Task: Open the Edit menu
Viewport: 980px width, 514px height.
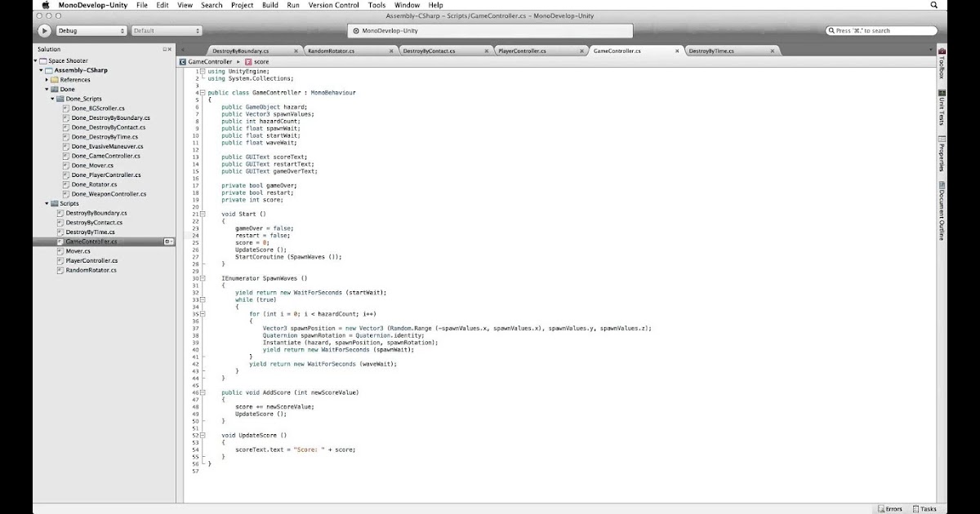Action: click(x=163, y=5)
